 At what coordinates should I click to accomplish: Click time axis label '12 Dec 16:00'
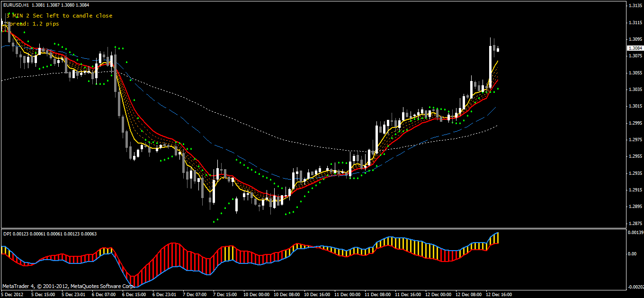(499, 294)
